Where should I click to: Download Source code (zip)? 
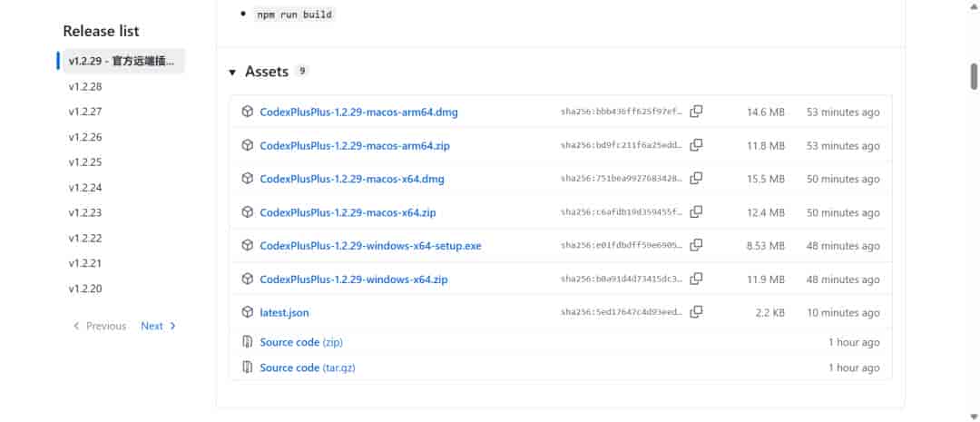point(301,343)
